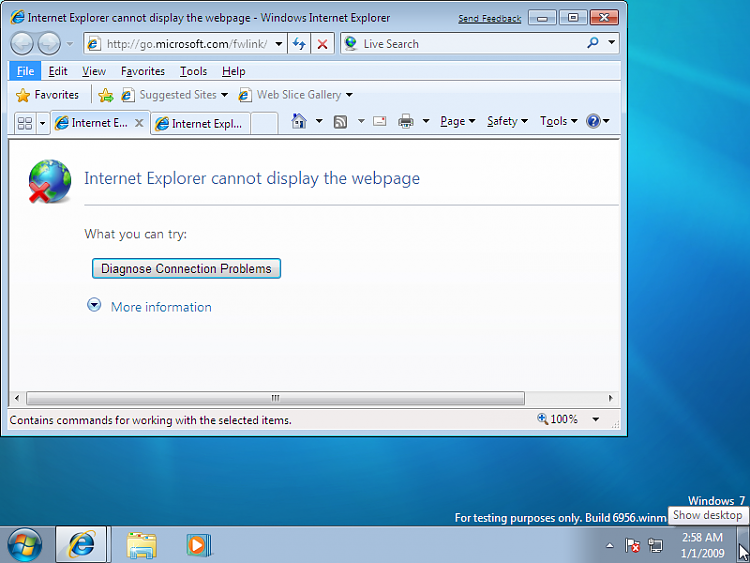Open the Web Slice Gallery dropdown
The image size is (750, 563).
296,95
